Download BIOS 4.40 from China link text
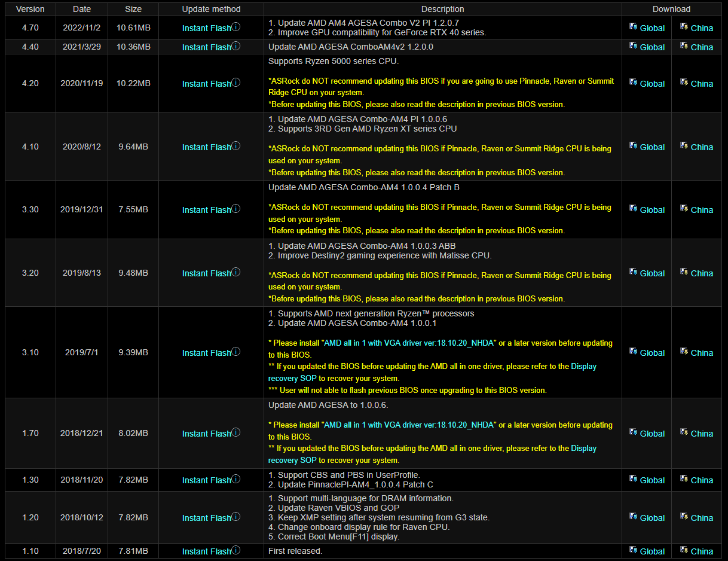This screenshot has width=728, height=561. (702, 47)
